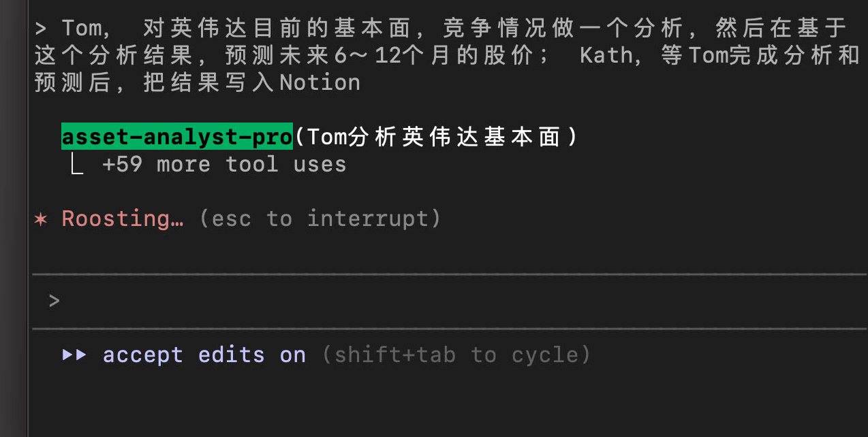Screen dimensions: 868x437
Task: Click the chevron before the Tom message
Action: point(41,29)
